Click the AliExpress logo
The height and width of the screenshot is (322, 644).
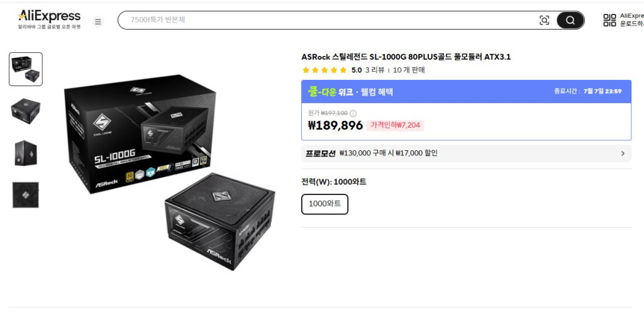(x=49, y=19)
